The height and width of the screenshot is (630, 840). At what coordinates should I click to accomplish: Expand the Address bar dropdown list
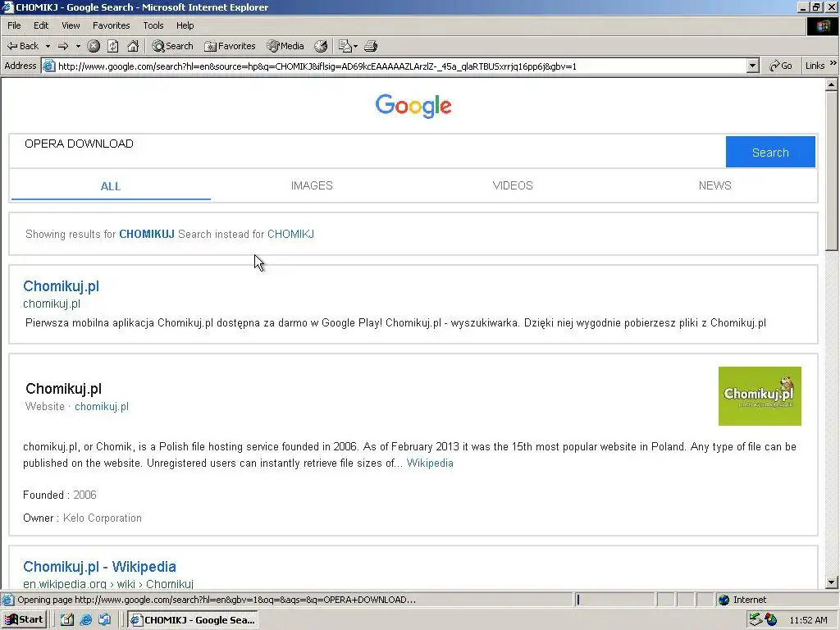[x=753, y=66]
